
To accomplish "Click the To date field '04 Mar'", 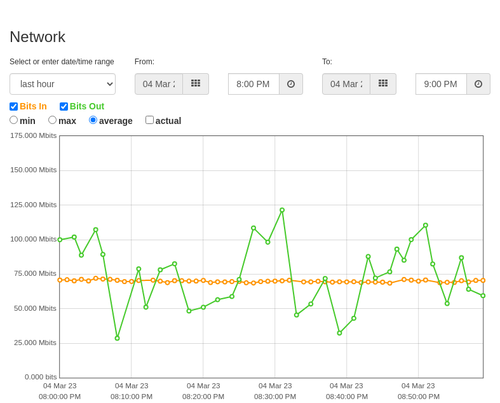I will tap(346, 84).
